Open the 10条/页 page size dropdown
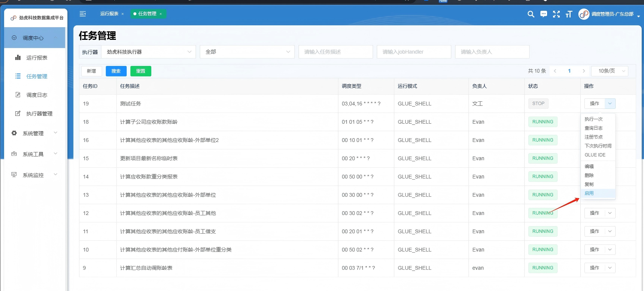The image size is (644, 291). (x=610, y=71)
